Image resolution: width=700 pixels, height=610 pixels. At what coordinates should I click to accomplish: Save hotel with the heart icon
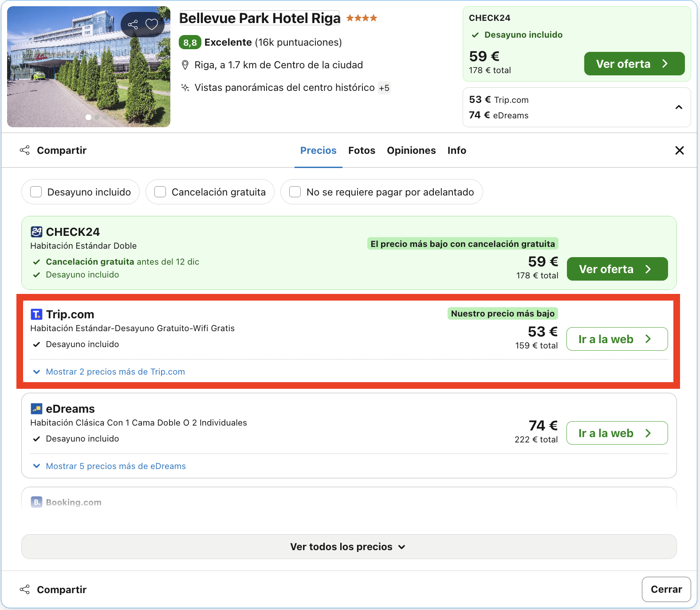pyautogui.click(x=152, y=24)
